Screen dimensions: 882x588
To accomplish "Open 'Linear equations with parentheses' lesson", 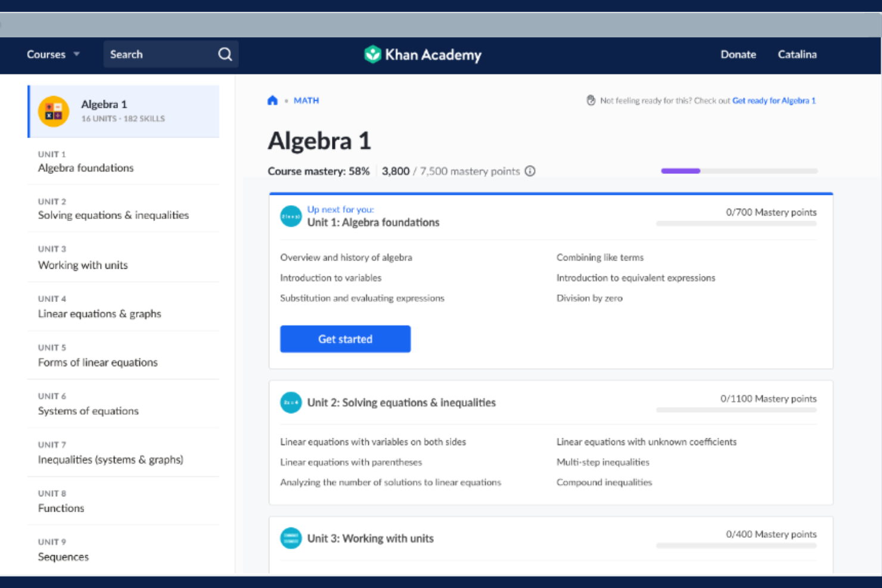I will (x=351, y=462).
